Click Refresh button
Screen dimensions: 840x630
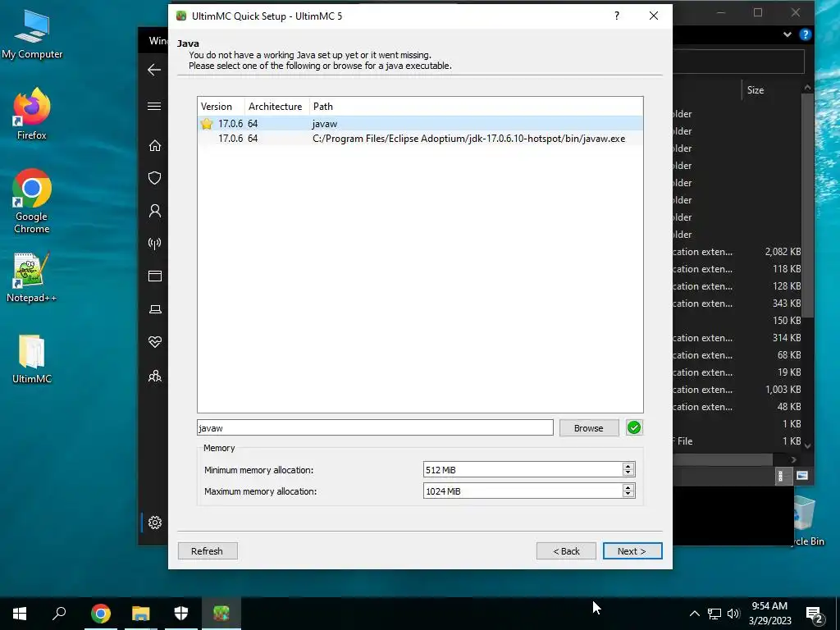point(208,550)
